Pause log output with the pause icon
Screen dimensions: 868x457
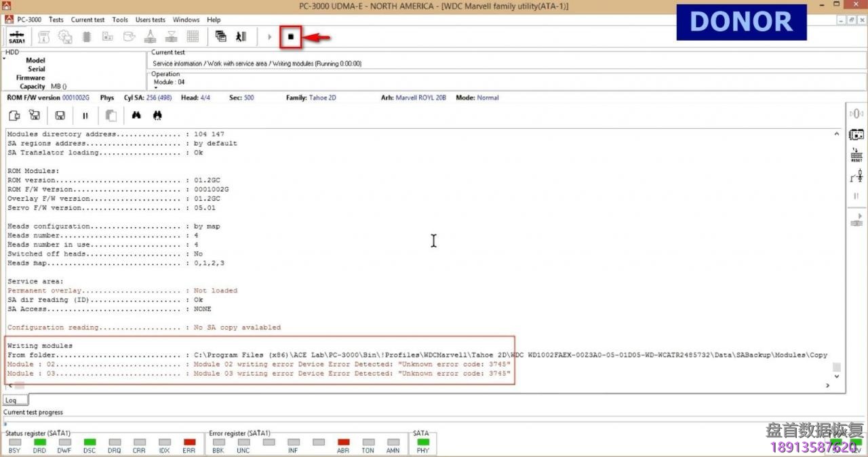[85, 116]
